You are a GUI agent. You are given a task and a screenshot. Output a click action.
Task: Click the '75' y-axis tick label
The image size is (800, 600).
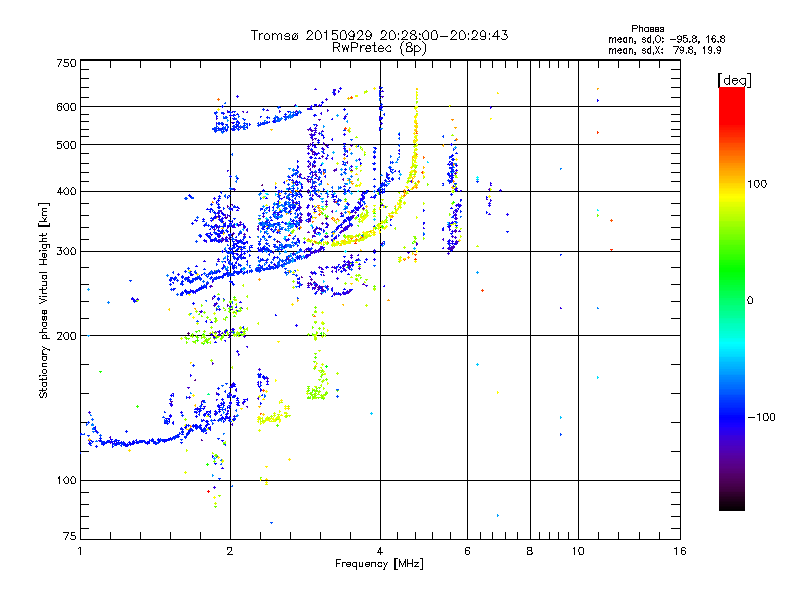70,536
